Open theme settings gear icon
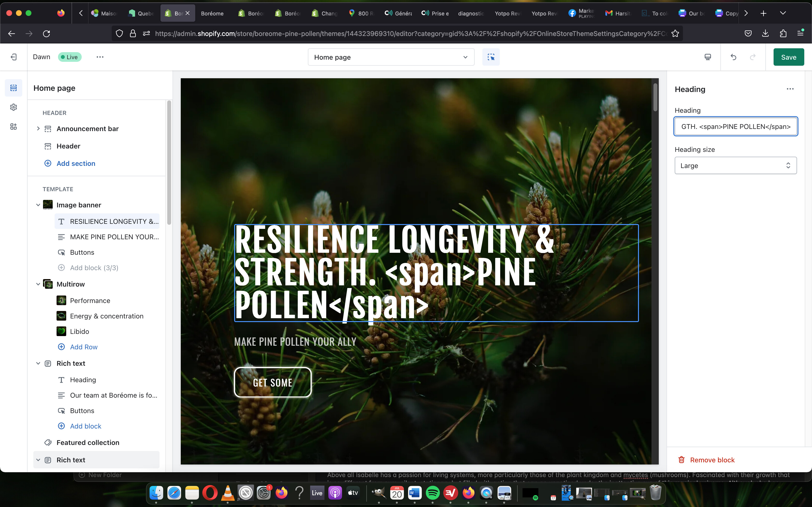Image resolution: width=812 pixels, height=507 pixels. click(14, 107)
